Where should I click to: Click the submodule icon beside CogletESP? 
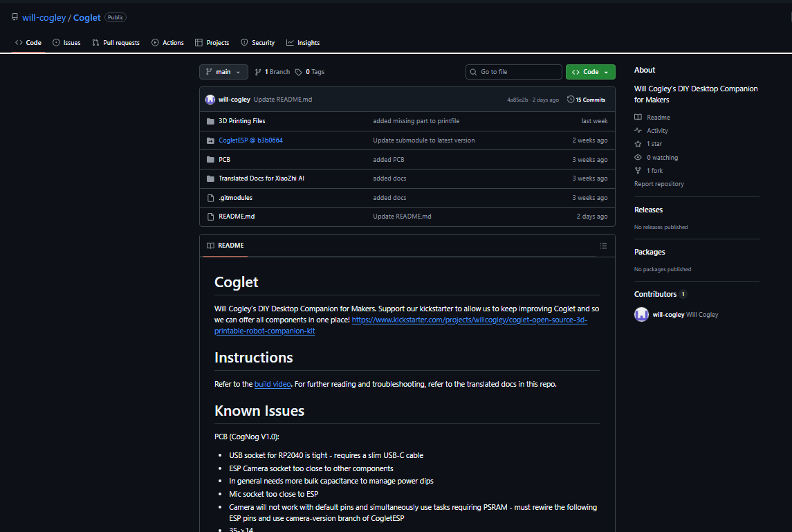211,140
